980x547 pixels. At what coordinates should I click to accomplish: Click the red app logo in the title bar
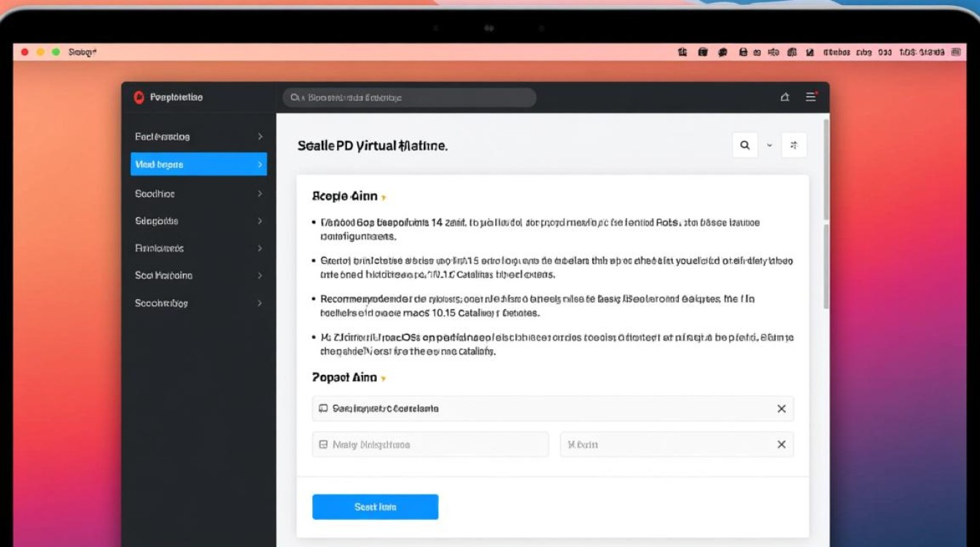click(x=139, y=98)
